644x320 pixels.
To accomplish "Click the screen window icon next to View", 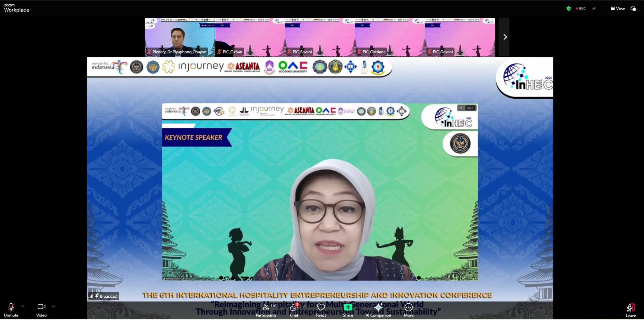I will (x=633, y=9).
